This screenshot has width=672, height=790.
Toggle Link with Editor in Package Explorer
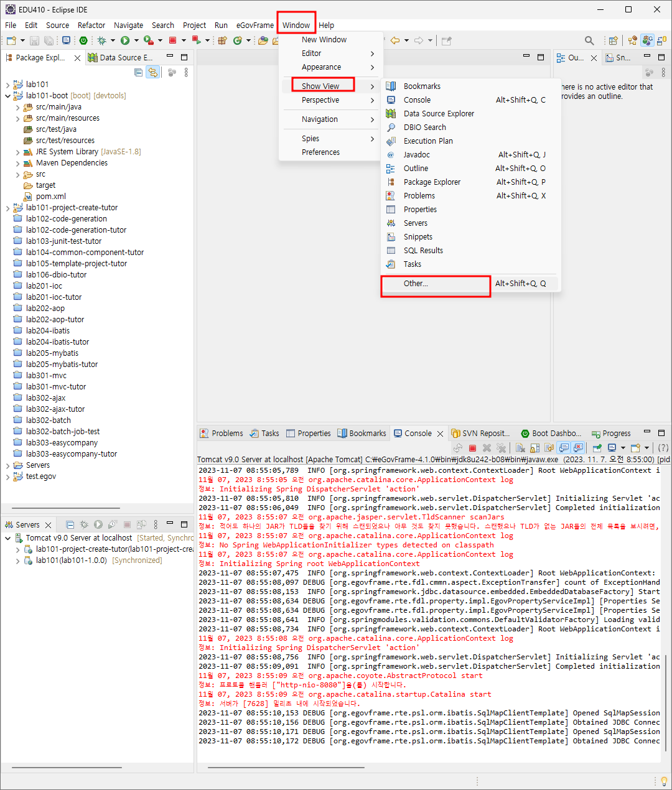tap(152, 72)
